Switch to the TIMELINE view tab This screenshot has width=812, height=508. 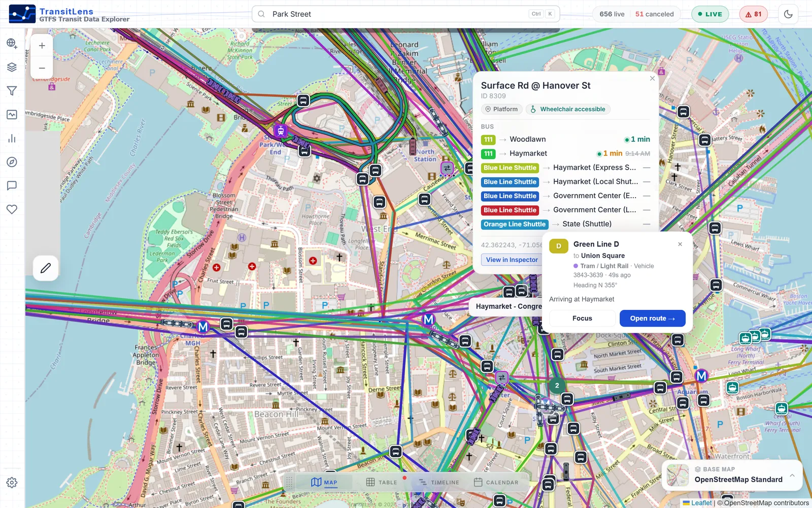439,483
